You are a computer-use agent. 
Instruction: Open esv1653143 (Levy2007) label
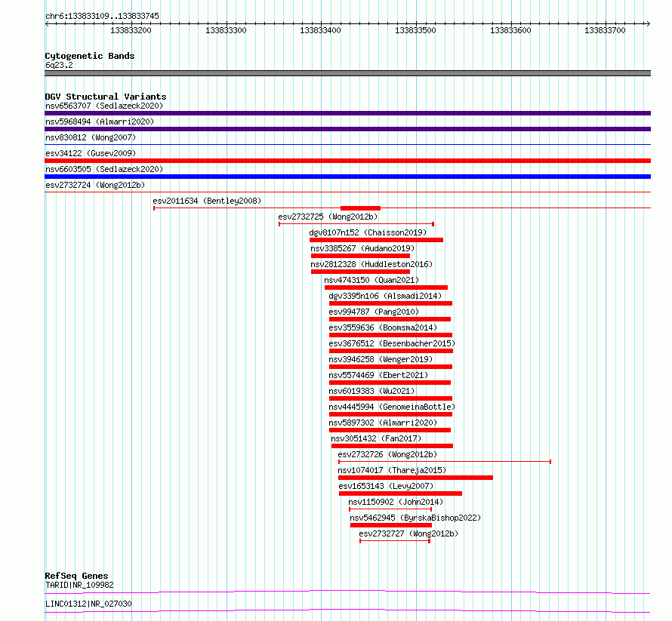386,486
